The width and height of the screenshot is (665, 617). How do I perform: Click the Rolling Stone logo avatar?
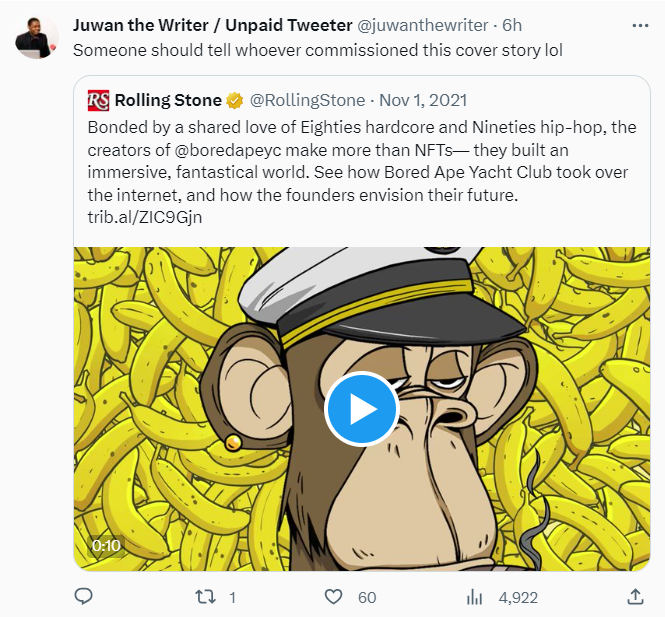click(98, 100)
